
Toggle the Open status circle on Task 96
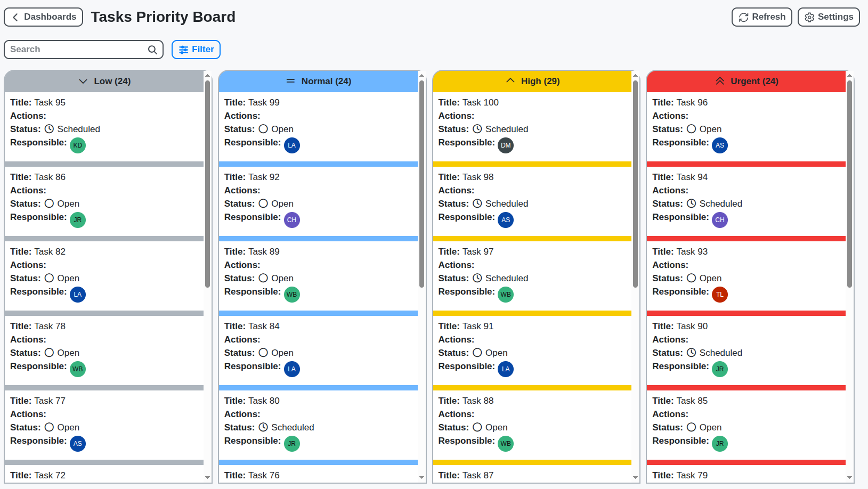click(x=691, y=129)
